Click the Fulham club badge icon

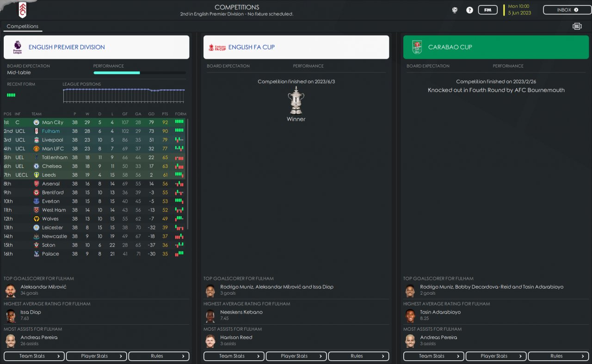(23, 10)
